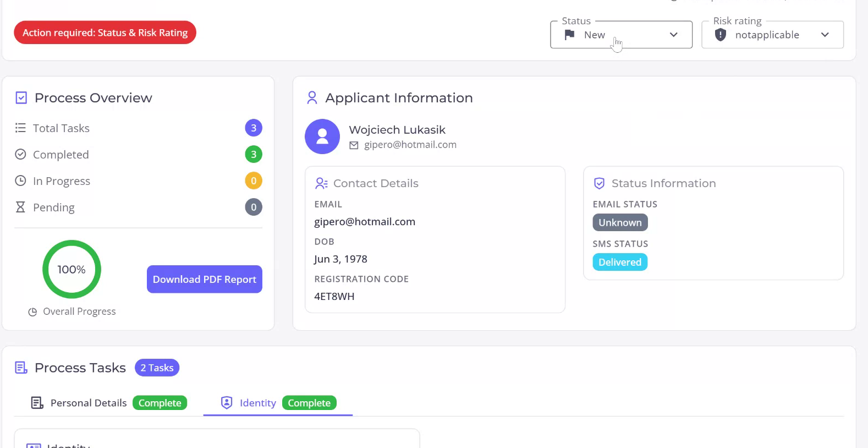868x448 pixels.
Task: Click the envelope icon beside applicant email
Action: (x=354, y=145)
